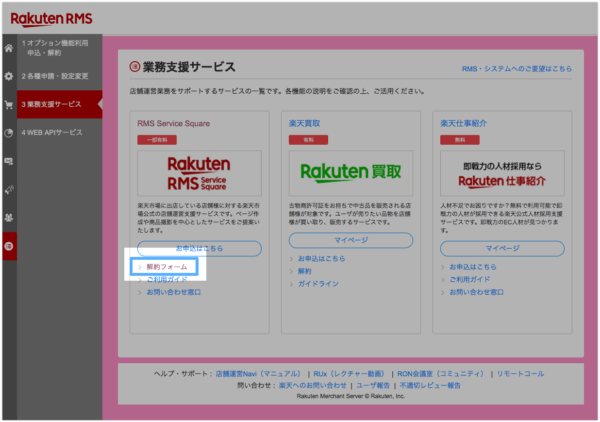This screenshot has height=422, width=600.
Task: Click the RMS Service Square card title
Action: tap(173, 123)
